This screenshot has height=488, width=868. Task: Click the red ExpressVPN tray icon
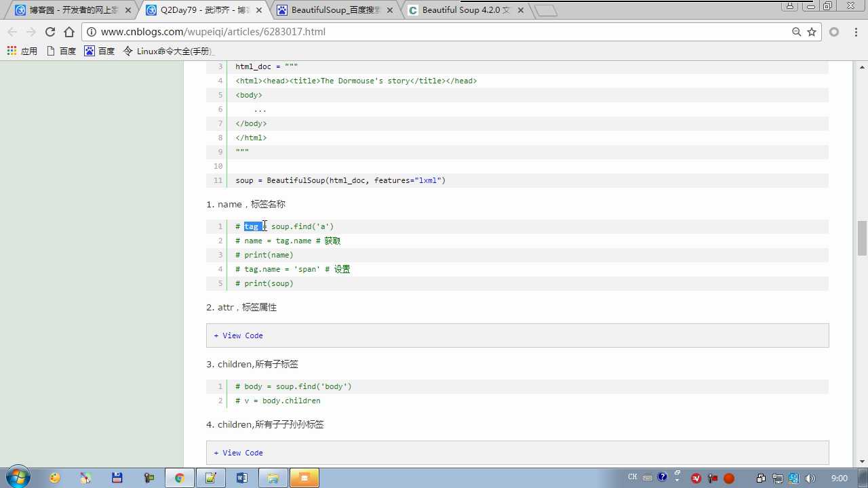coord(696,479)
